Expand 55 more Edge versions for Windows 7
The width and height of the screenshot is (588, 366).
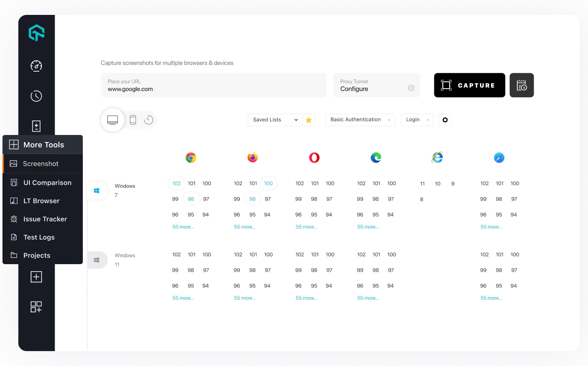tap(368, 227)
